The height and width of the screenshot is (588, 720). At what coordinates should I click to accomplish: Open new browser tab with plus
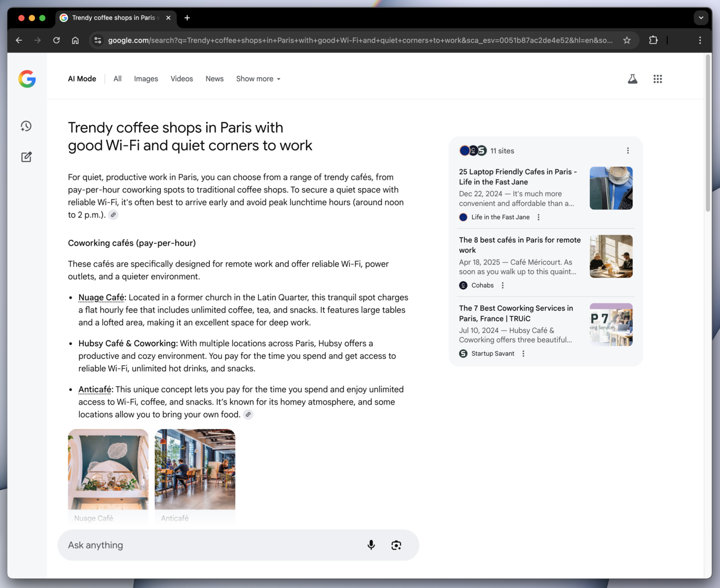[187, 18]
